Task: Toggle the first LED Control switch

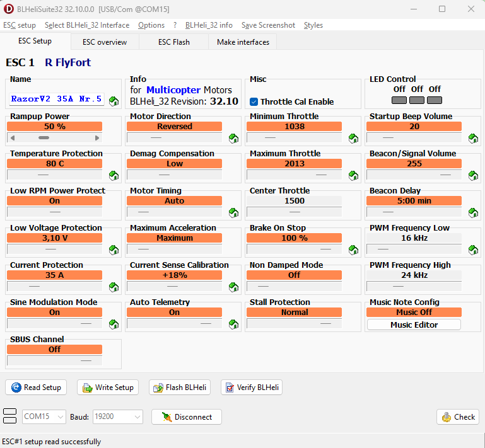Action: tap(399, 100)
